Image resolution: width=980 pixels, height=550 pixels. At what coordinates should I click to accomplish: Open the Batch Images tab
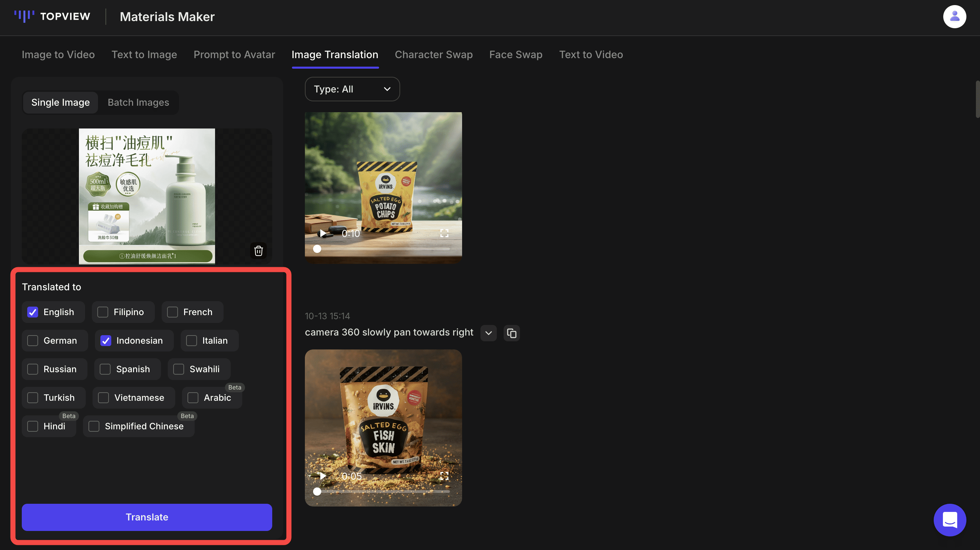pyautogui.click(x=138, y=102)
